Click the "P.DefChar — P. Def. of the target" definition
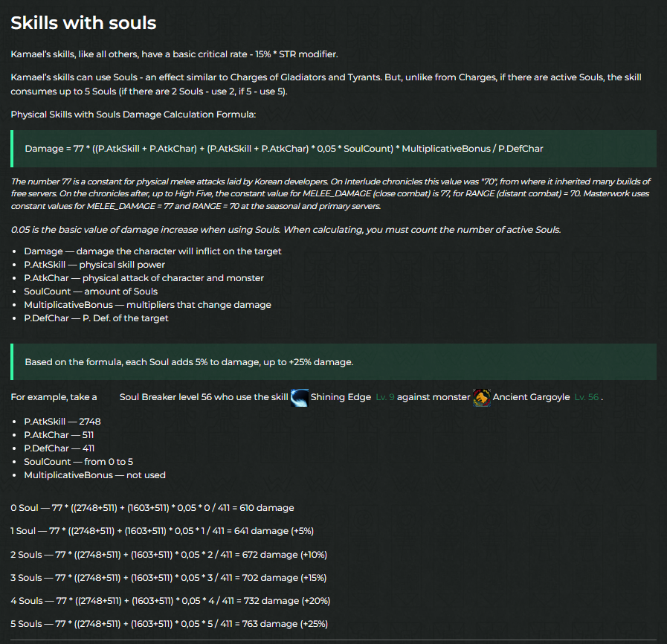 pos(96,318)
